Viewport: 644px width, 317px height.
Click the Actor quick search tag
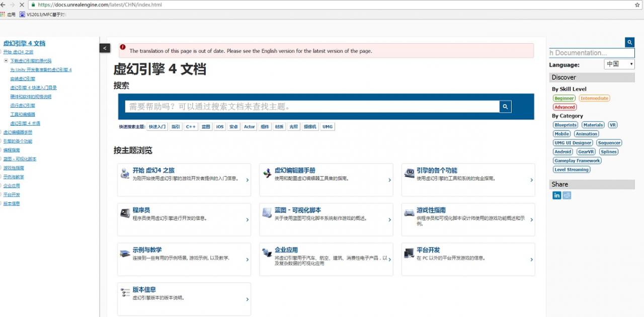250,127
